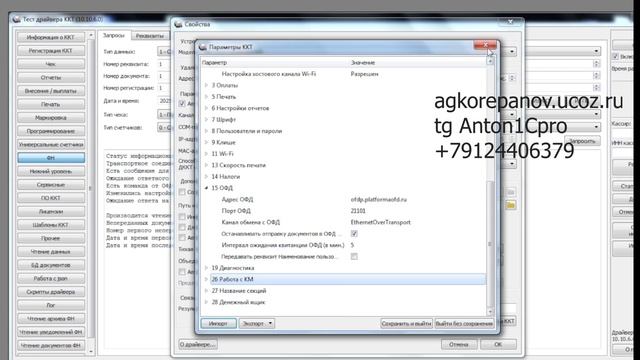Click the Свойства window title icon
640x360 pixels.
(x=178, y=24)
